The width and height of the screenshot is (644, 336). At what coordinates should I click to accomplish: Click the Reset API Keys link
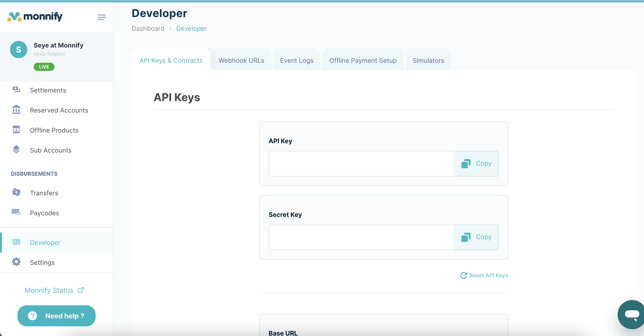coord(484,275)
